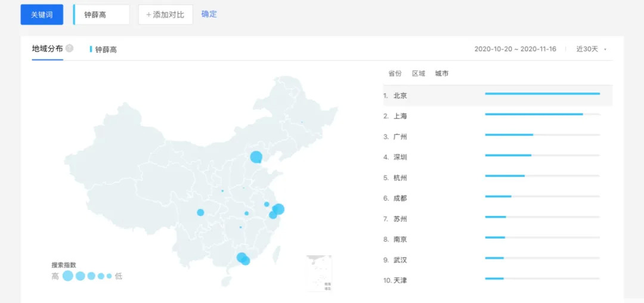
Task: Open the 近30天 time range dropdown
Action: tap(591, 49)
